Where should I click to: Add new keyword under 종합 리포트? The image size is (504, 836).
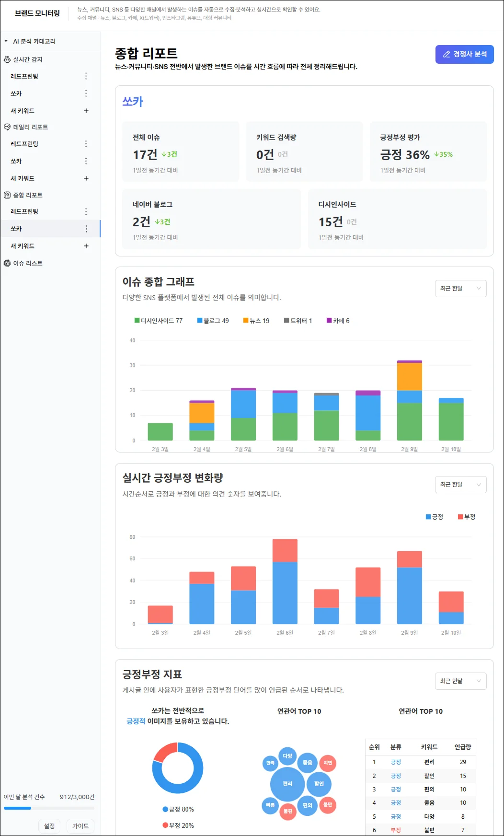[x=86, y=246]
